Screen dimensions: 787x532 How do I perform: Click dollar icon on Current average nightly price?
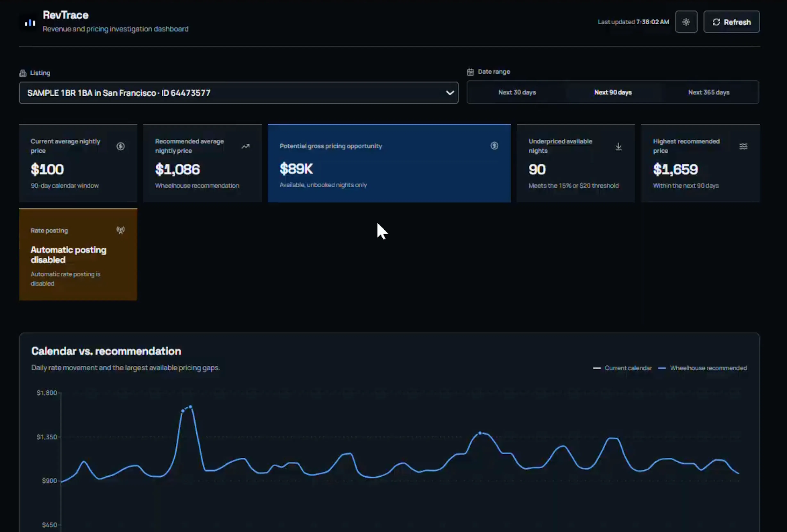121,146
